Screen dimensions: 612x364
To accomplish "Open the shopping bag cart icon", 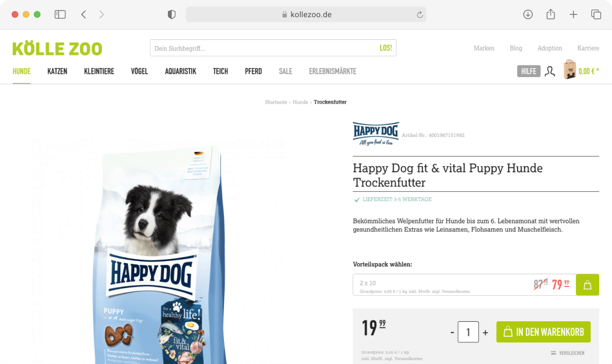I will click(x=570, y=69).
